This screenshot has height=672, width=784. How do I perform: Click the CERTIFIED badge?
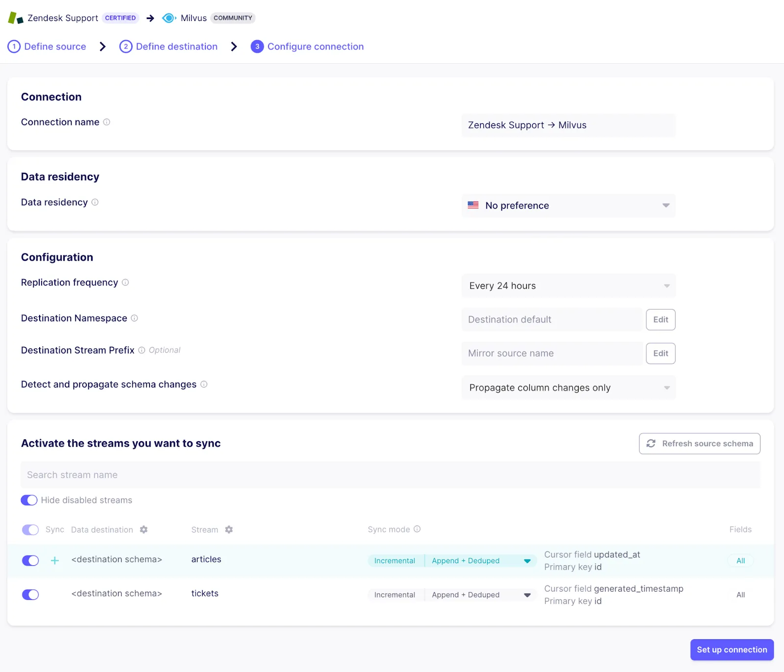tap(121, 18)
